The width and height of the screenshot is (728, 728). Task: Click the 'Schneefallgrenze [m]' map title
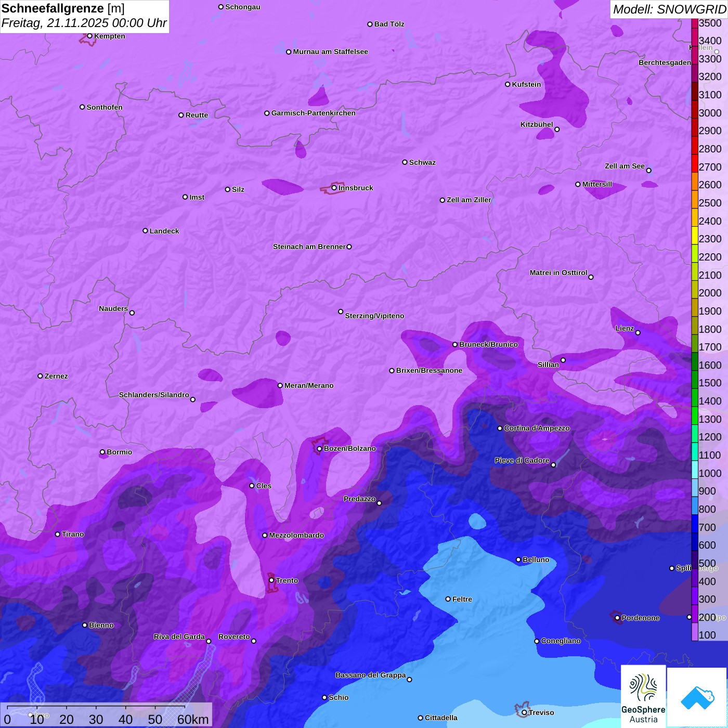click(x=63, y=8)
